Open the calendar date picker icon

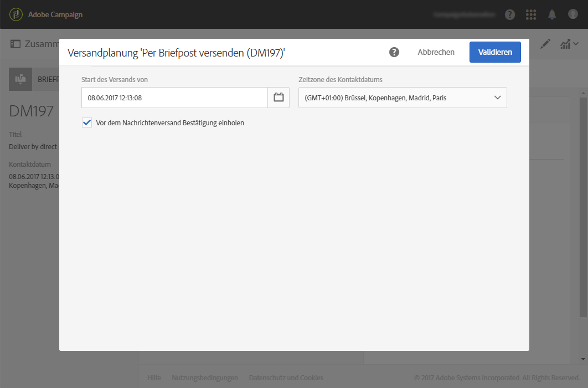pos(278,98)
